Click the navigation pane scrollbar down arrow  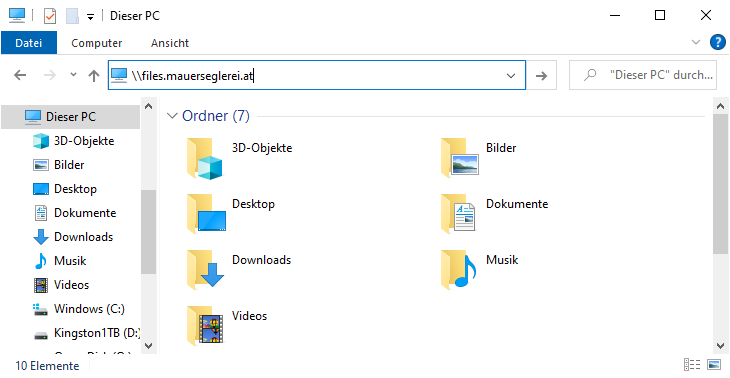coord(149,345)
